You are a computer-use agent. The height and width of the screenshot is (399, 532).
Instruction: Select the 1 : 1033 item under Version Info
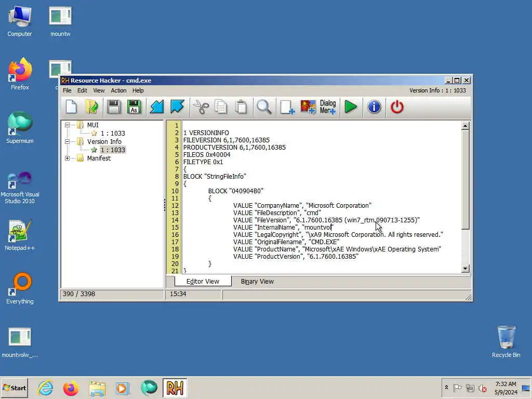(113, 150)
